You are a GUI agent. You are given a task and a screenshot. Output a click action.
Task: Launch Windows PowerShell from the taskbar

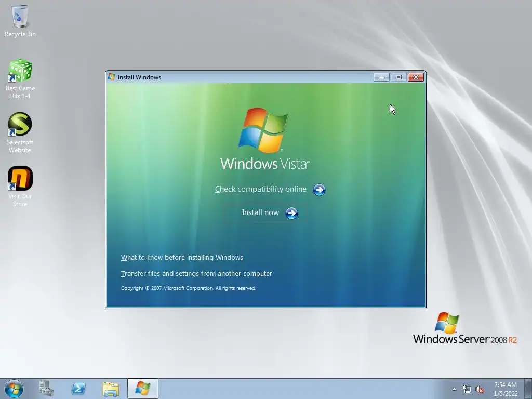pos(78,389)
